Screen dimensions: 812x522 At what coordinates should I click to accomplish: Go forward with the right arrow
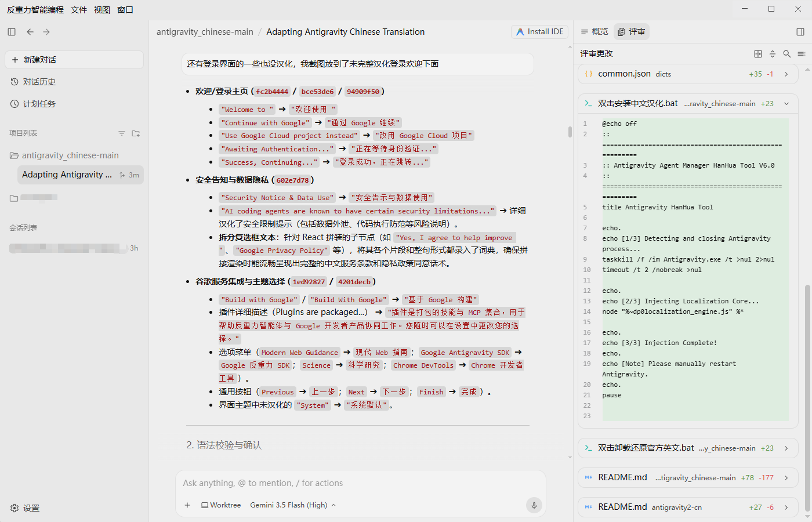point(46,32)
